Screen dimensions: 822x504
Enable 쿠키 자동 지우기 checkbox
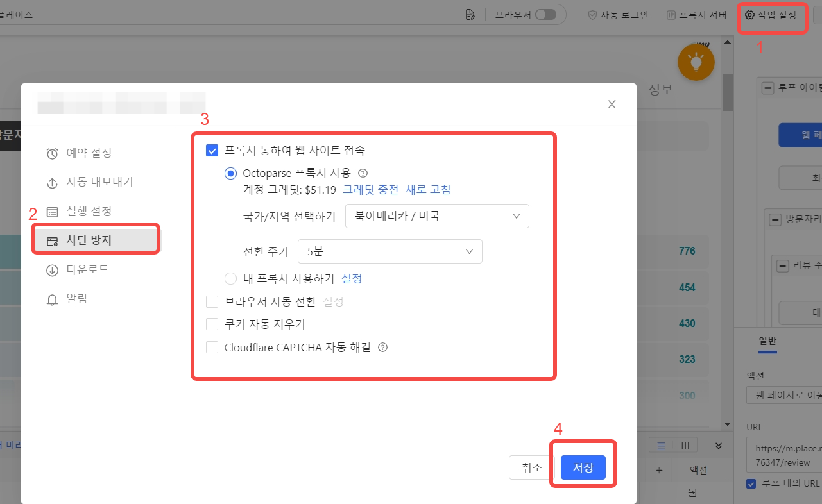pos(212,324)
